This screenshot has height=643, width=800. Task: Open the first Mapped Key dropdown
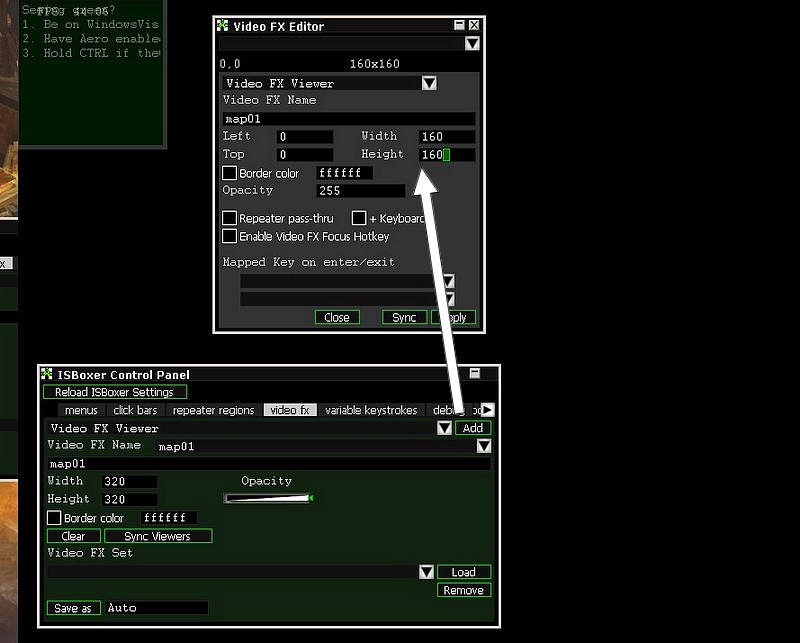pyautogui.click(x=449, y=281)
